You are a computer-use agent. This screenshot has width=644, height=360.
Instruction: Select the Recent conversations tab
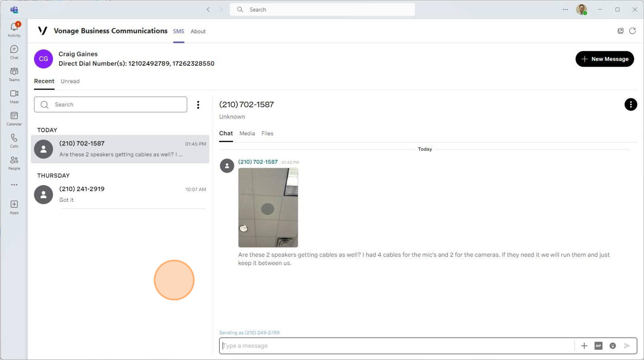[44, 81]
